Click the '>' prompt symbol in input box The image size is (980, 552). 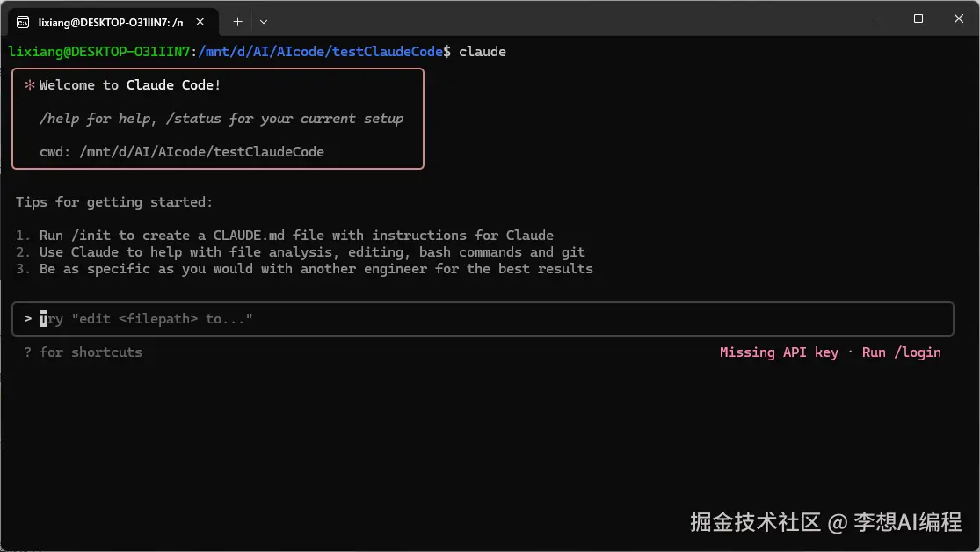[x=28, y=319]
